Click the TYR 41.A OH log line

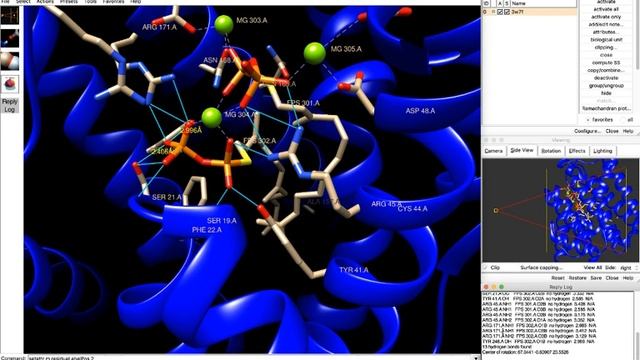point(538,299)
